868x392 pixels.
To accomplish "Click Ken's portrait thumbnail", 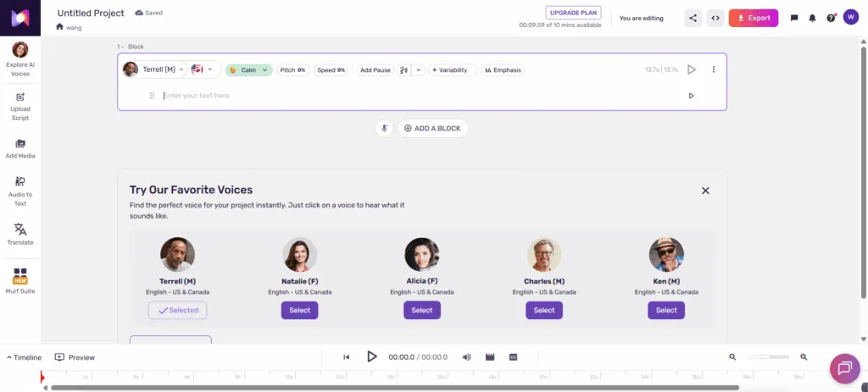I will click(666, 255).
